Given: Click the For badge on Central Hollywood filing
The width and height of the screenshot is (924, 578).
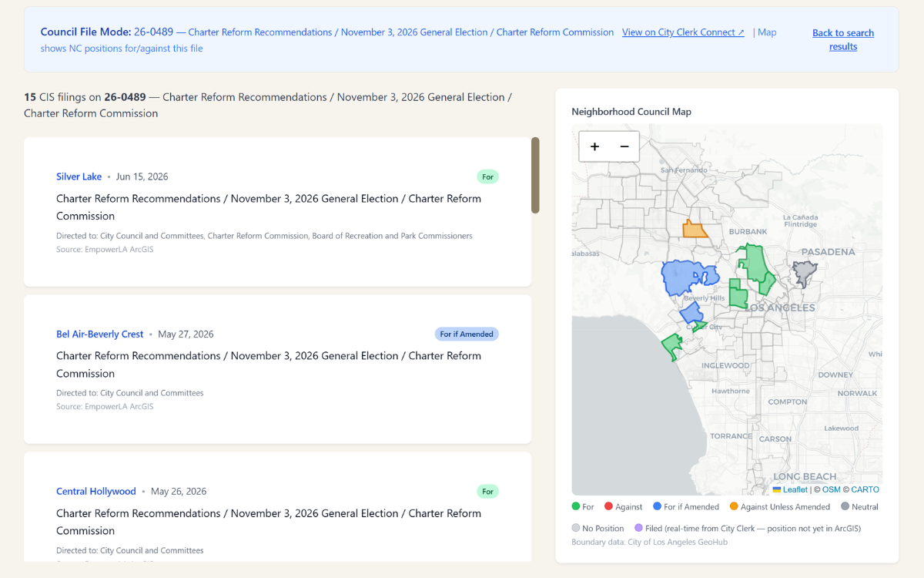Looking at the screenshot, I should pos(487,492).
